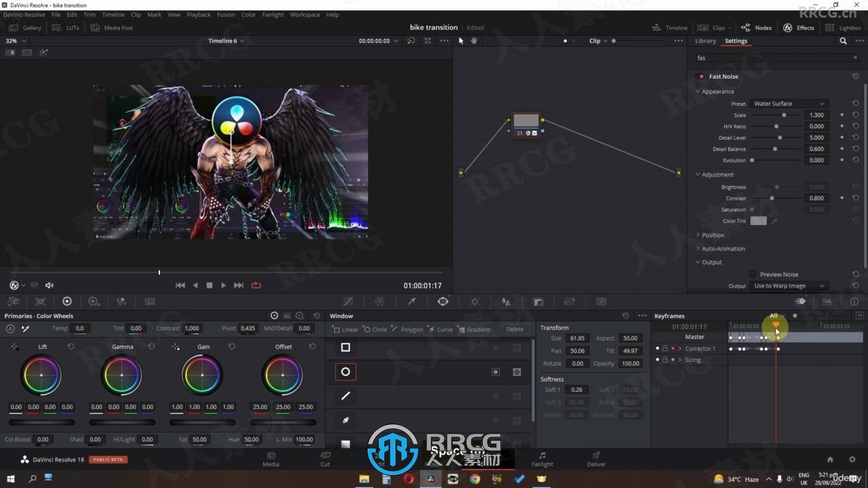
Task: Open the Scopes palette icon
Action: click(x=827, y=302)
